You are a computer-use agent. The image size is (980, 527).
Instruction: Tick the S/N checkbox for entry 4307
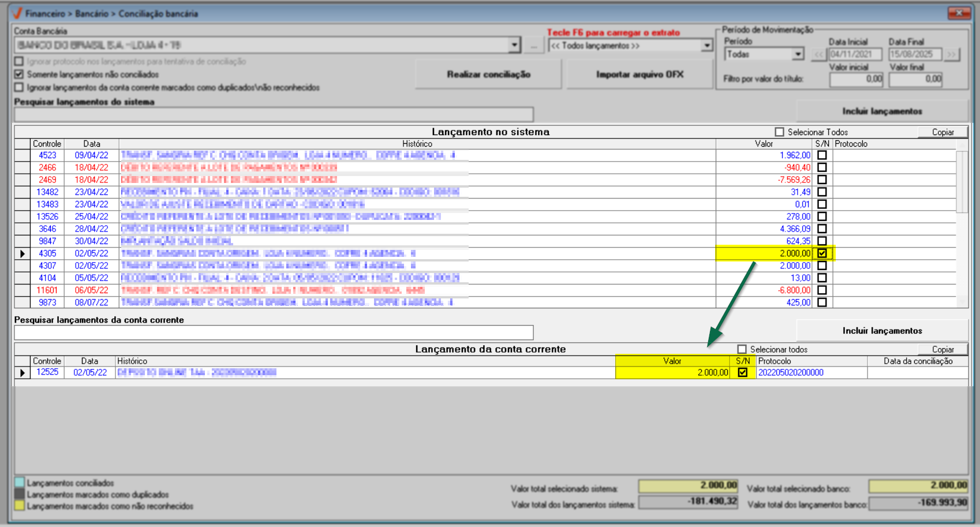822,266
